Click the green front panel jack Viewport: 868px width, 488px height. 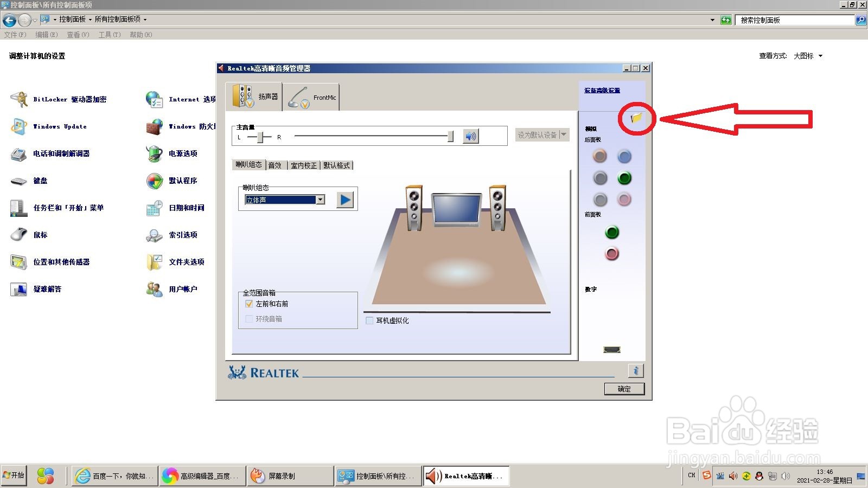pyautogui.click(x=612, y=233)
